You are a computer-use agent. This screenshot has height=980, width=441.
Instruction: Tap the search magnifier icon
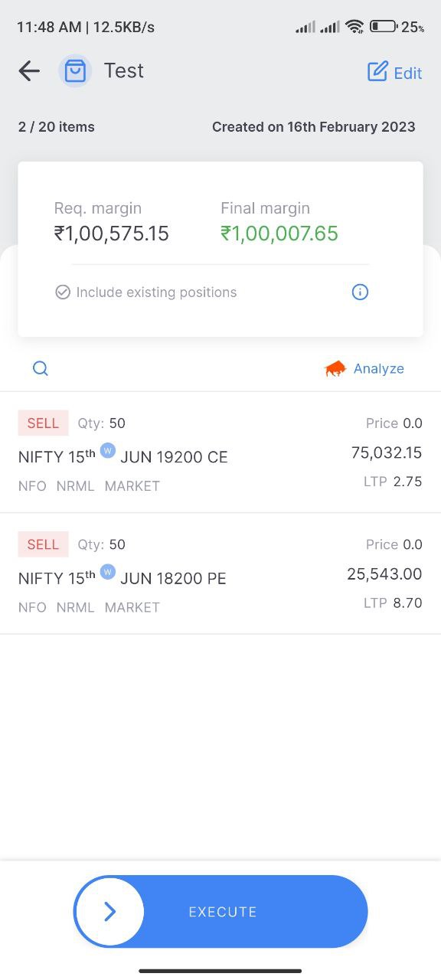(41, 368)
